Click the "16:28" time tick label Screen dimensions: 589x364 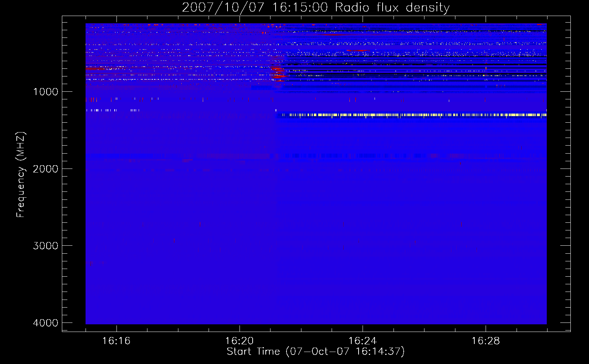pyautogui.click(x=486, y=341)
